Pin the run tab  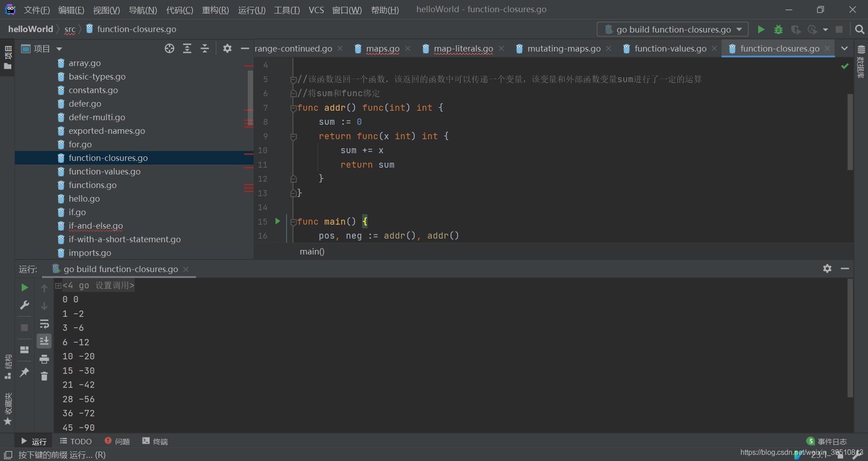(x=24, y=372)
